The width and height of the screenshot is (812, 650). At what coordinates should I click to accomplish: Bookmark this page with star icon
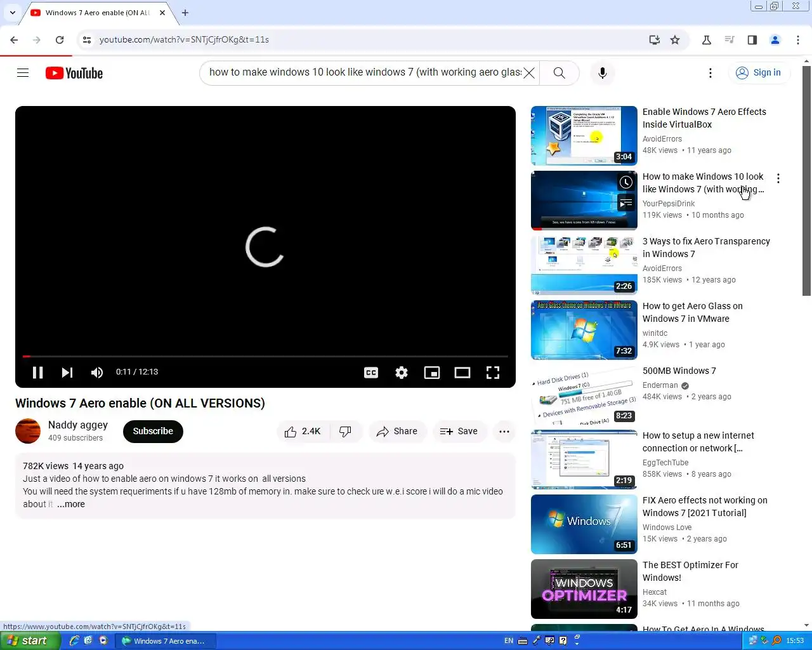[x=675, y=40]
